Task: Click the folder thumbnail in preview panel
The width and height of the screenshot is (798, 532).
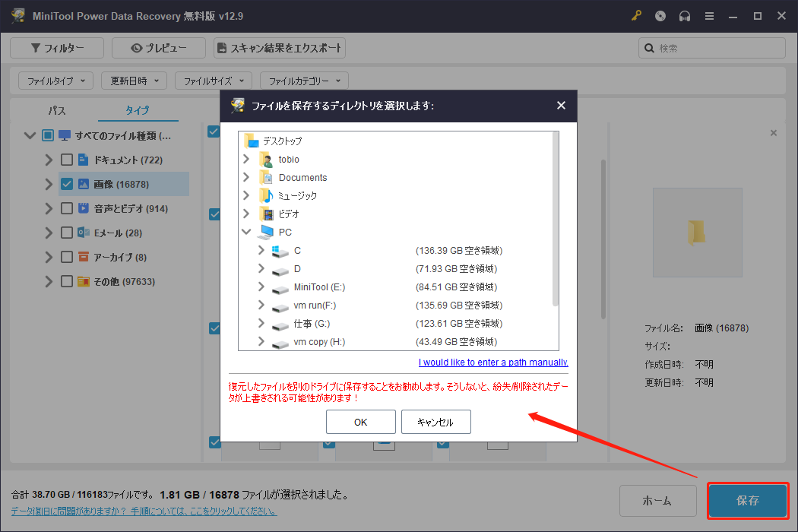Action: tap(697, 233)
